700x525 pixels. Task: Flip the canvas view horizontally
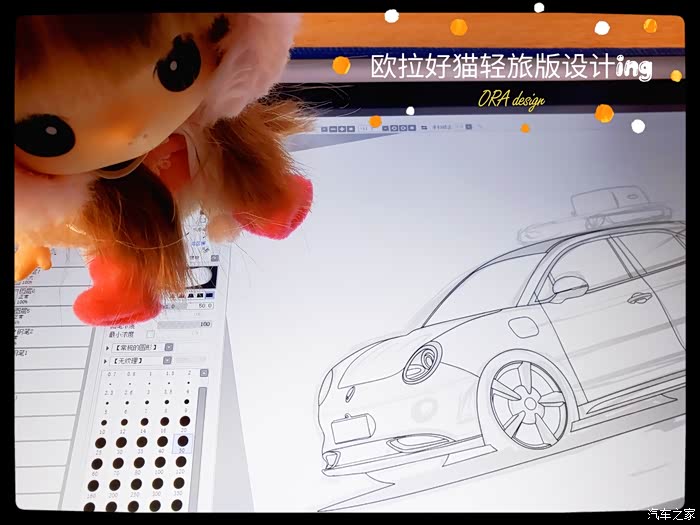424,128
